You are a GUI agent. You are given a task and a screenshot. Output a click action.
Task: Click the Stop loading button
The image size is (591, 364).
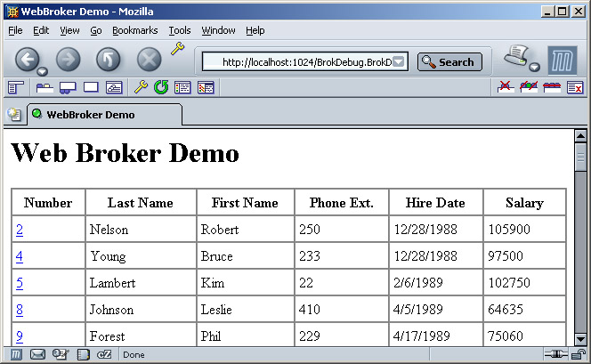[x=149, y=60]
